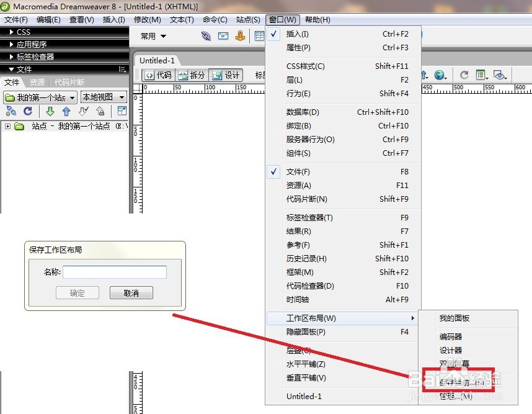Choose 属性(P) from Window menu
532x414 pixels.
click(344, 48)
